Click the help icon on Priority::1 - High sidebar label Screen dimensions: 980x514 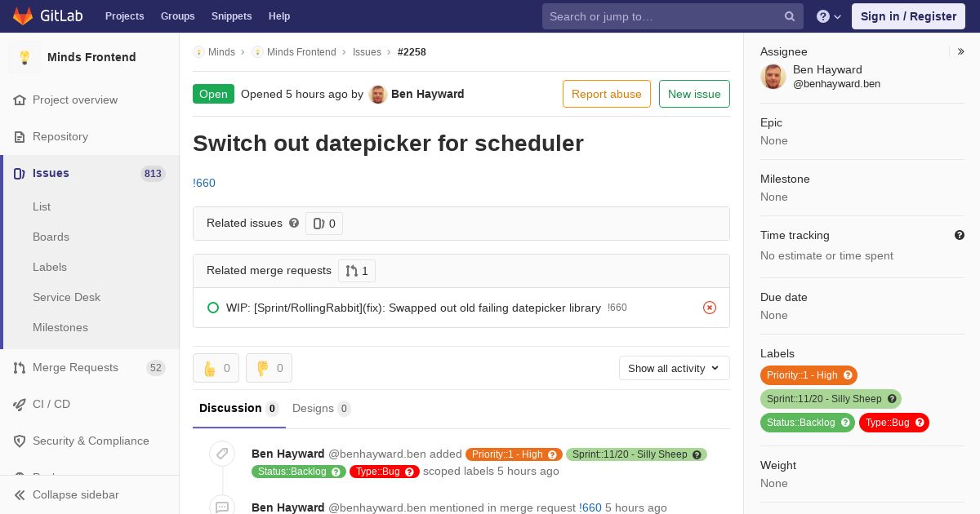848,375
